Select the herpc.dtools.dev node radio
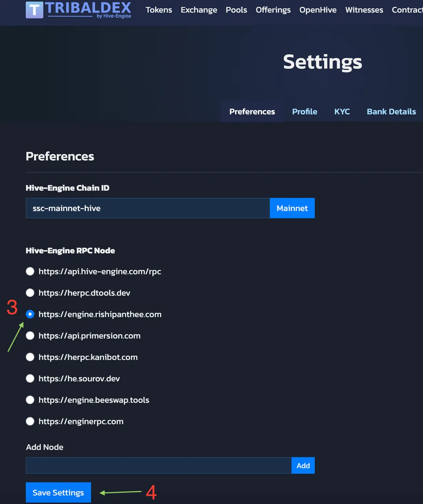Screen dimensions: 423x504 (30, 293)
